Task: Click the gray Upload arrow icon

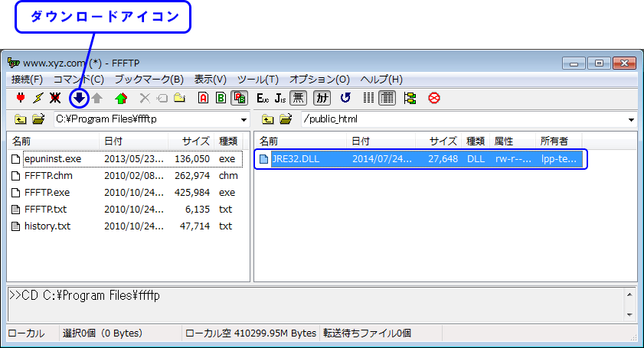Action: 97,98
